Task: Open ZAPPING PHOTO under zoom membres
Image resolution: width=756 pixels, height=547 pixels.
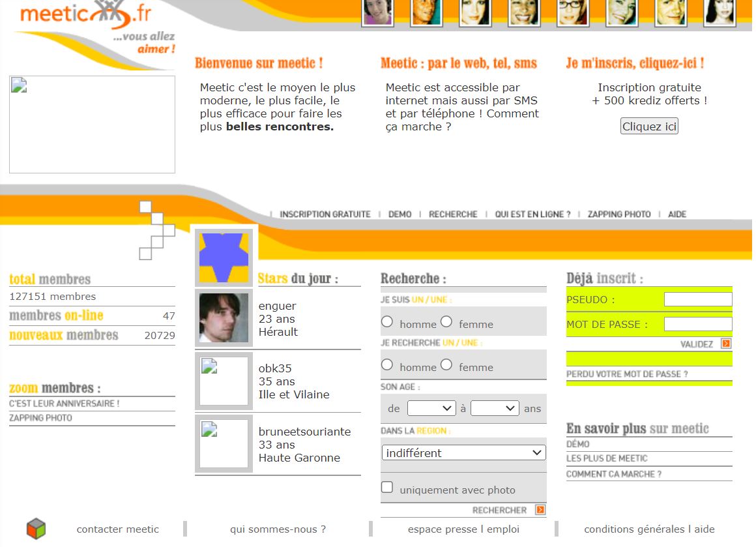Action: pyautogui.click(x=40, y=418)
